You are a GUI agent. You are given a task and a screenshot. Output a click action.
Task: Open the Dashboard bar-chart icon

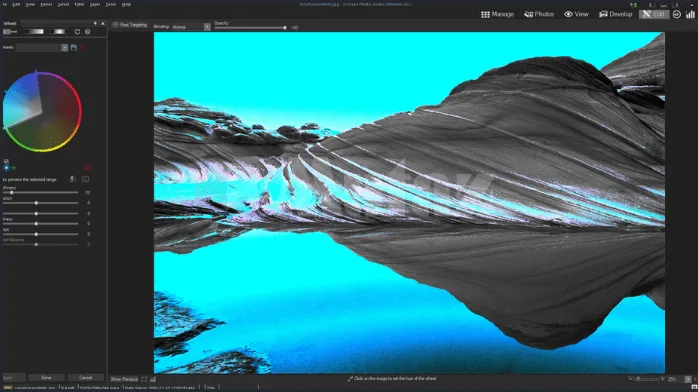point(690,14)
